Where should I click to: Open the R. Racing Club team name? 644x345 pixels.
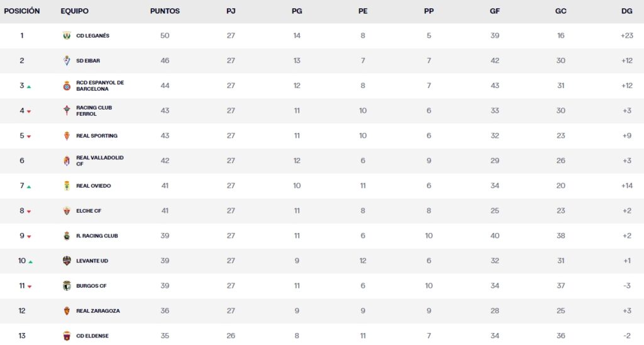(97, 236)
